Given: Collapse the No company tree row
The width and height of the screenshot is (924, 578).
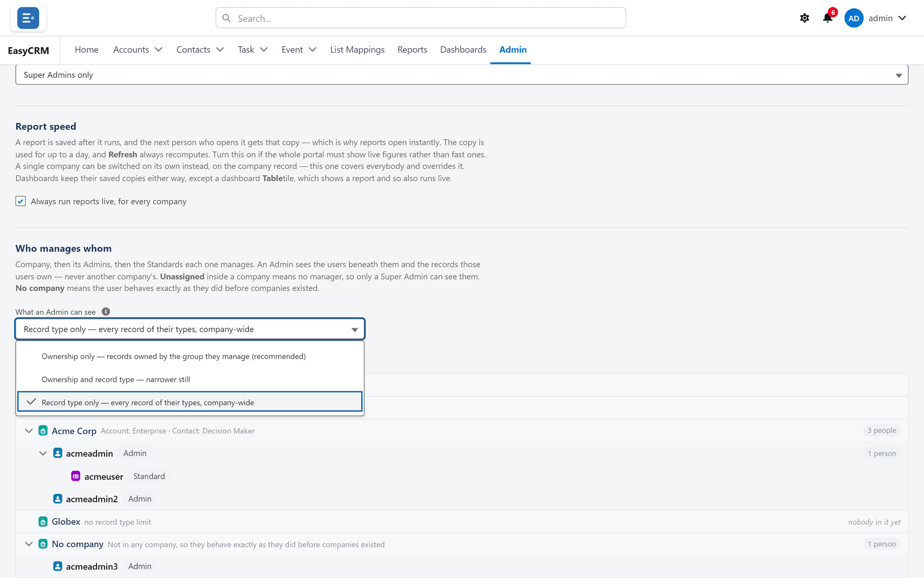Looking at the screenshot, I should click(29, 544).
